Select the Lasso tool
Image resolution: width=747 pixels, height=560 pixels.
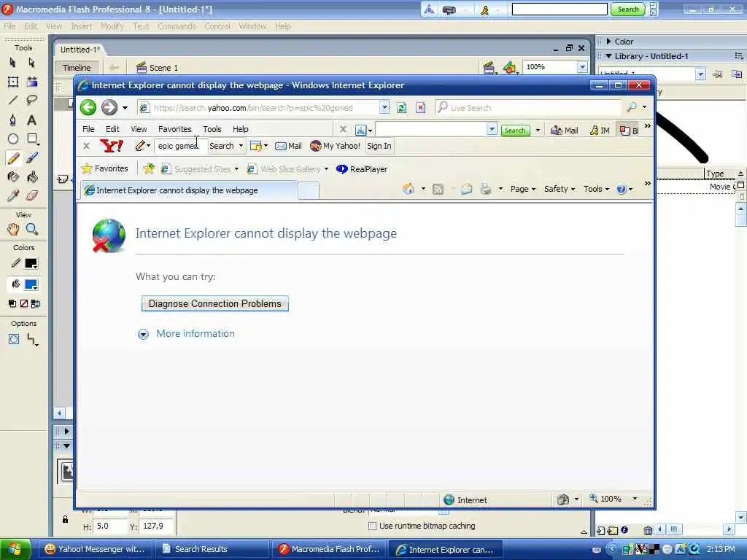[32, 100]
